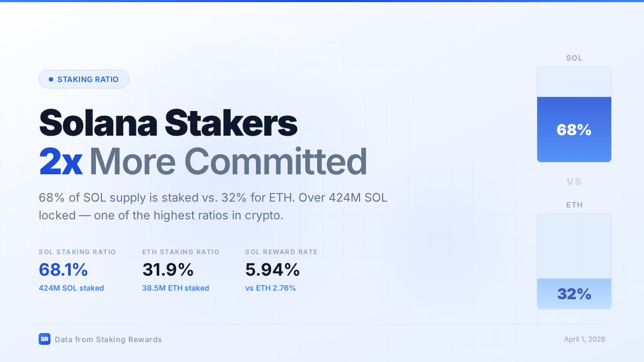The width and height of the screenshot is (644, 362).
Task: Click the "424M SOL staked" caption
Action: pyautogui.click(x=71, y=288)
